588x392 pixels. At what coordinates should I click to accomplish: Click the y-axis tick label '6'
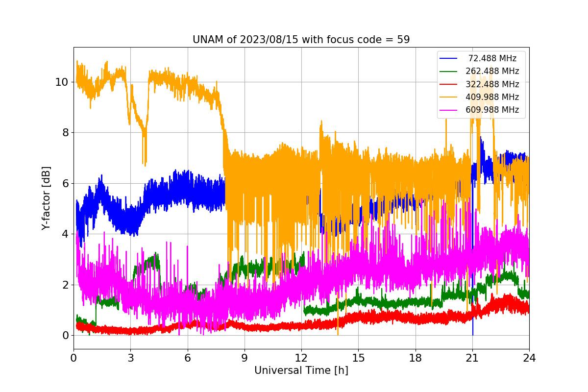tap(65, 183)
